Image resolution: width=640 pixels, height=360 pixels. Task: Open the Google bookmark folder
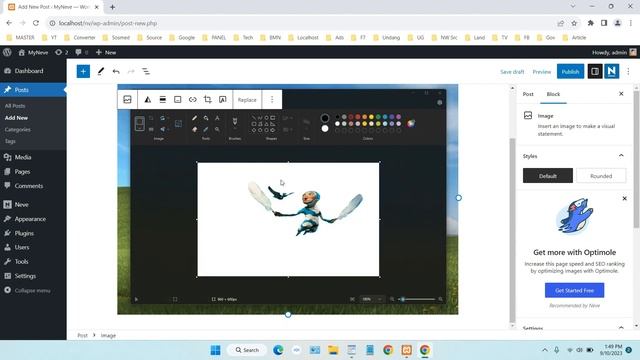coord(182,37)
